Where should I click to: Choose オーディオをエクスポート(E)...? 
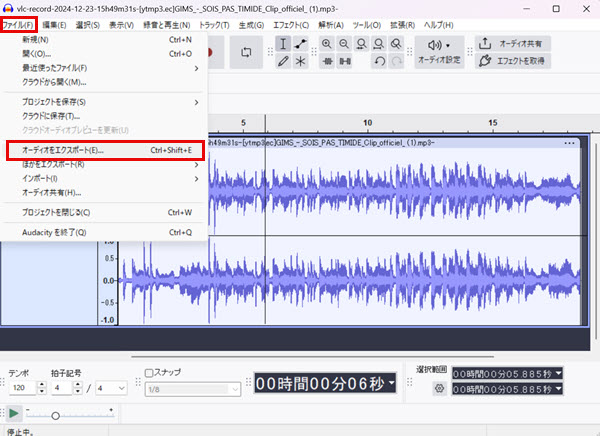click(x=105, y=150)
